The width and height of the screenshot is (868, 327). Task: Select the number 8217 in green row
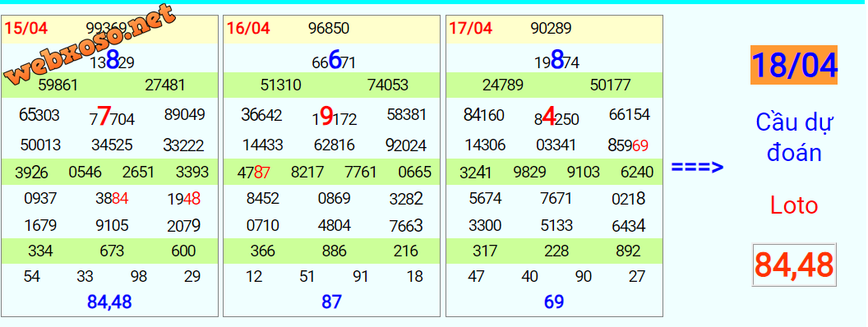(x=307, y=173)
